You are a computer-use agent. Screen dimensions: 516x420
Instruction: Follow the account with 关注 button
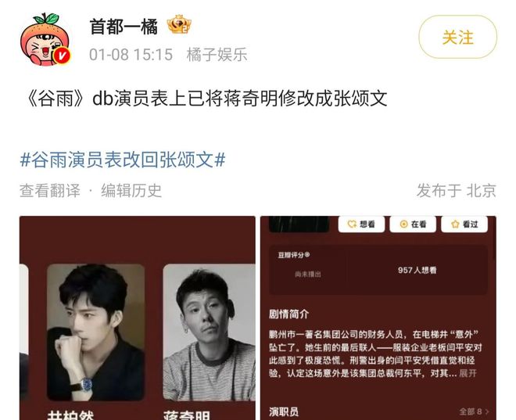click(x=457, y=37)
